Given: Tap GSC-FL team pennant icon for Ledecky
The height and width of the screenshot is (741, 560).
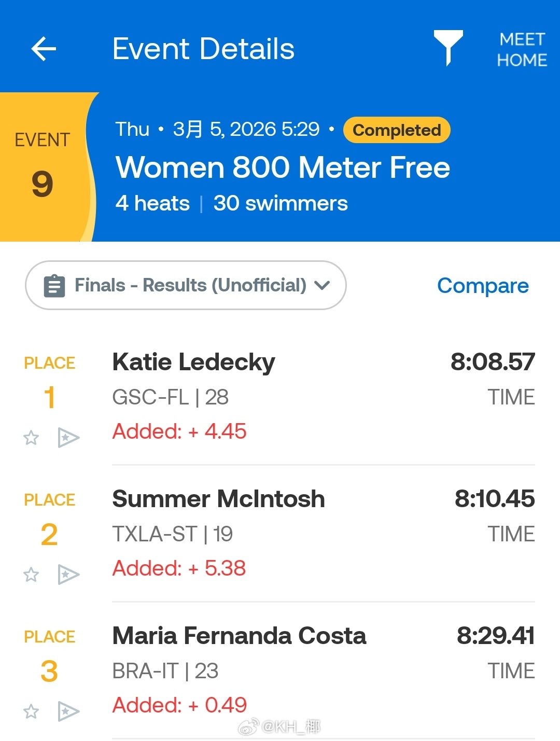Looking at the screenshot, I should (68, 438).
